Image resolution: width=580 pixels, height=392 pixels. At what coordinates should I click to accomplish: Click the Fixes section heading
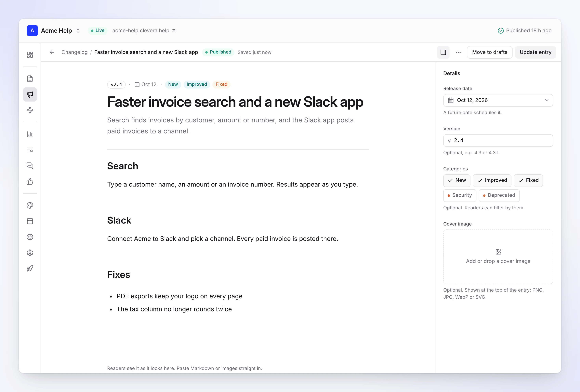click(119, 275)
